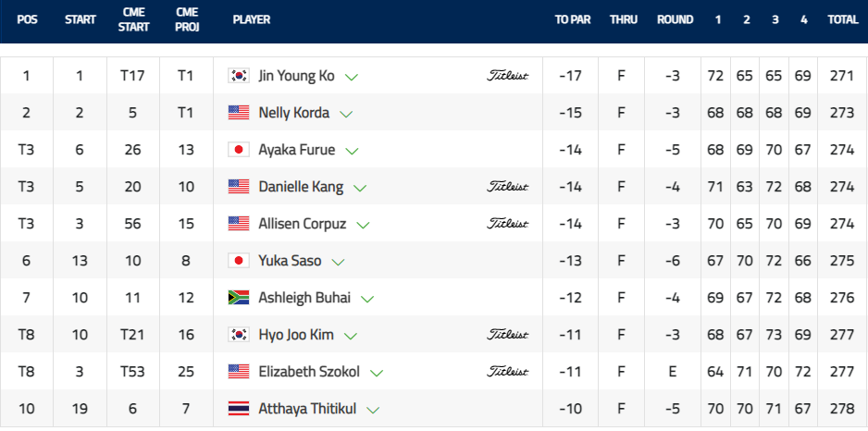
Task: Click South Korea flag beside Jin Young Ko
Action: click(239, 76)
